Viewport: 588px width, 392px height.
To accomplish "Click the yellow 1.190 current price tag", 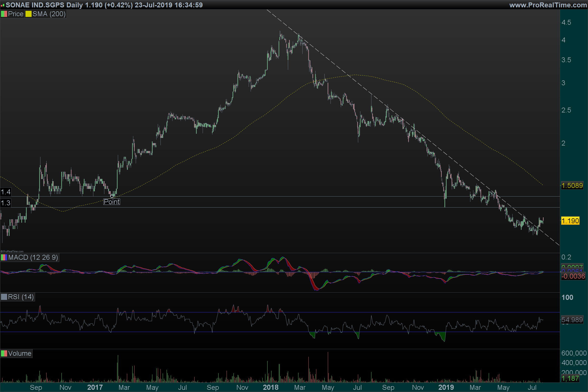I will tap(570, 221).
